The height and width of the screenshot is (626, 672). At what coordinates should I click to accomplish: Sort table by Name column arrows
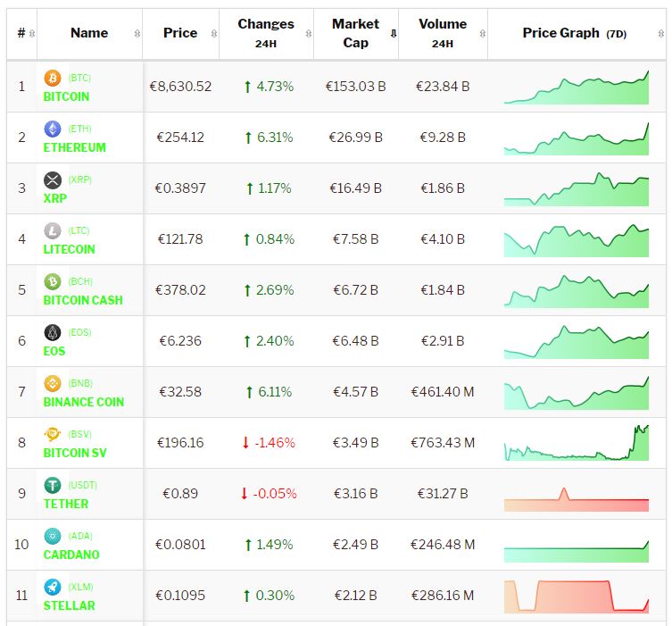(137, 34)
